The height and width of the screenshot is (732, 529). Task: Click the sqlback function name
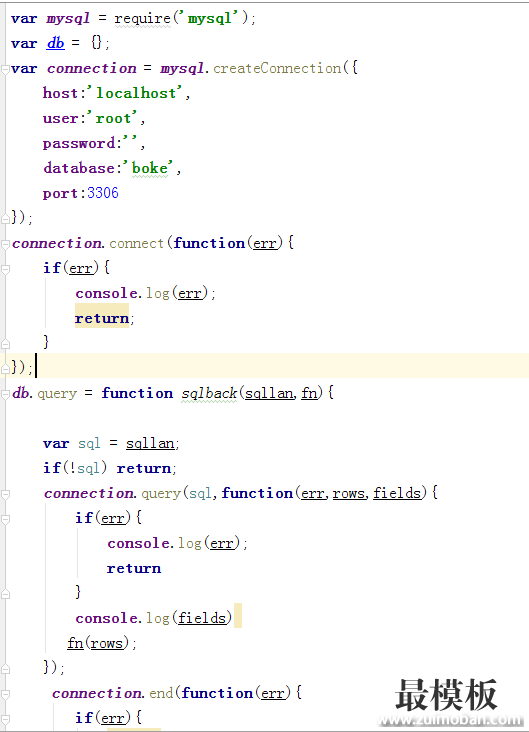click(x=209, y=394)
